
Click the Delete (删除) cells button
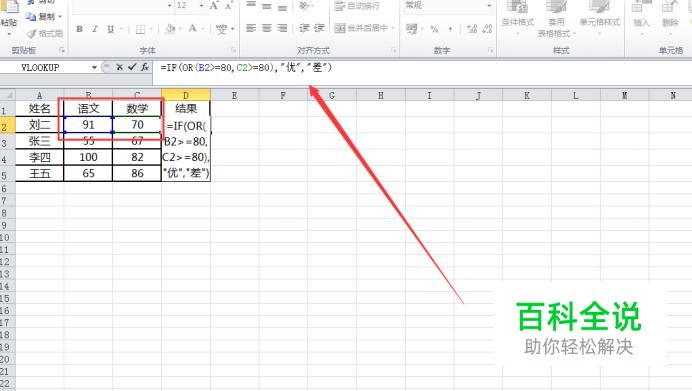670,18
